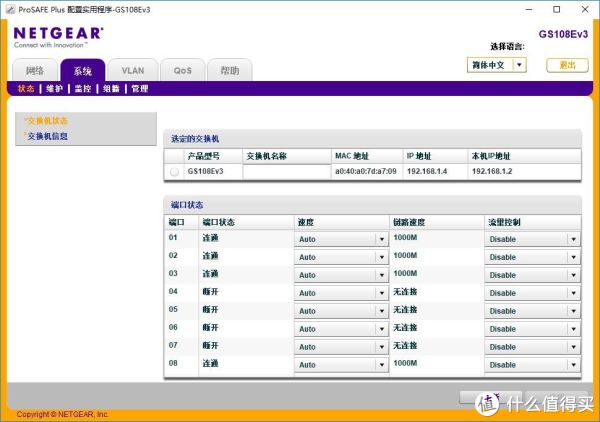Switch to the 系统 tab
The image size is (600, 422).
83,70
